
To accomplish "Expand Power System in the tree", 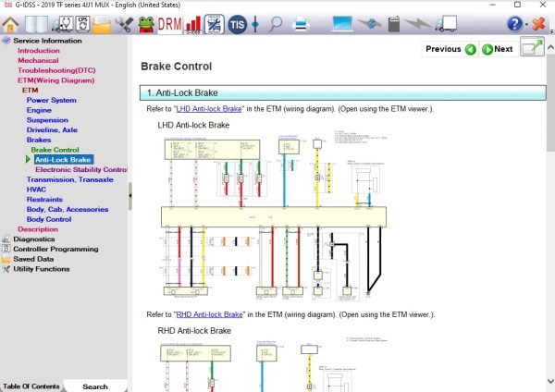I will pos(51,100).
